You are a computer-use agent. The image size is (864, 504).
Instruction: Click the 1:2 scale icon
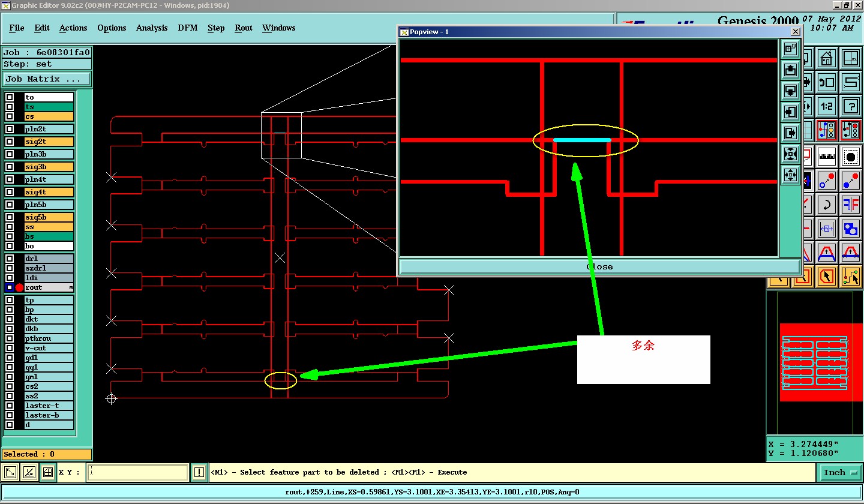(827, 106)
